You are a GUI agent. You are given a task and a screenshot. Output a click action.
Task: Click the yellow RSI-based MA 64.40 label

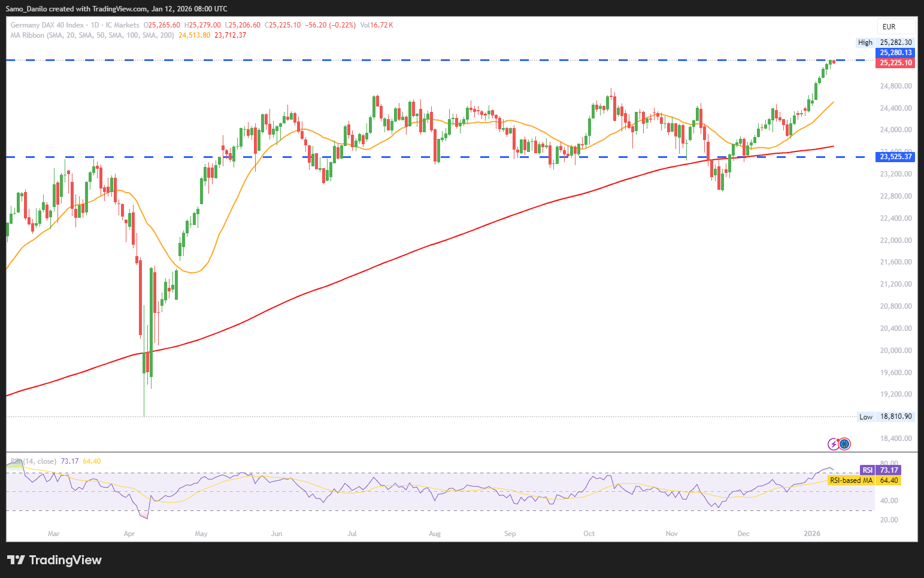[864, 480]
